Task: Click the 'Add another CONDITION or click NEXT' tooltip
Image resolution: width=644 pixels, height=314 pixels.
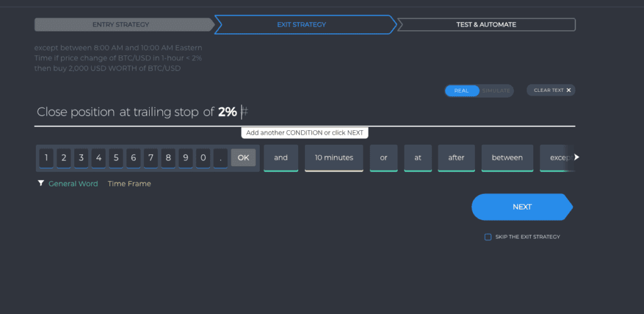Action: coord(305,133)
